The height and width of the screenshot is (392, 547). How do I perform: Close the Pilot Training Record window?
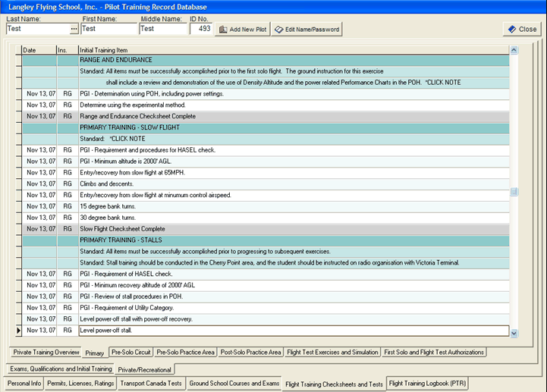[521, 29]
